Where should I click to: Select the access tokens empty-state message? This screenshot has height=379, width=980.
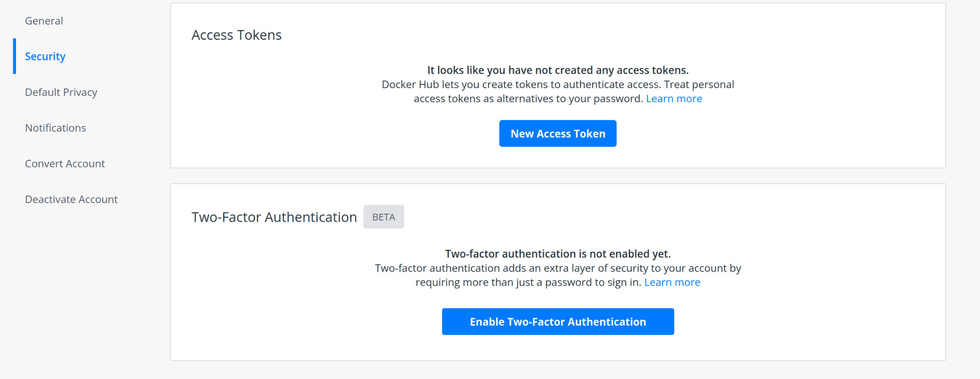[x=557, y=70]
